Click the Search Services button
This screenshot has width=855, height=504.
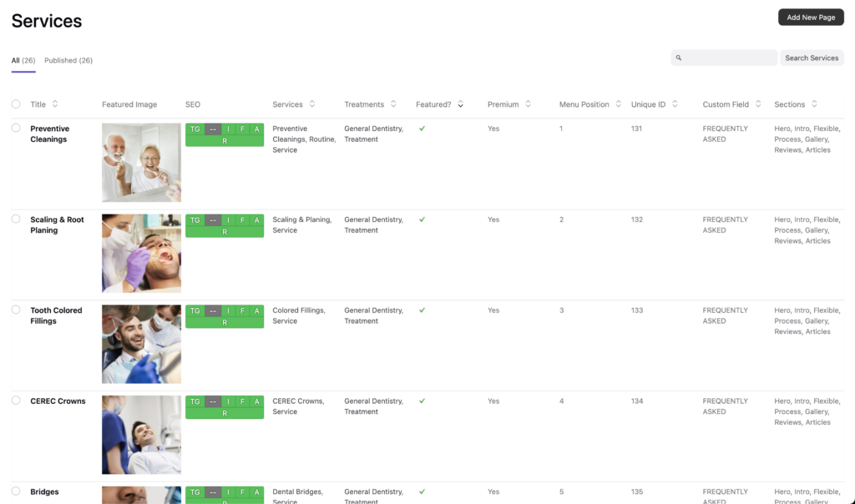[812, 58]
